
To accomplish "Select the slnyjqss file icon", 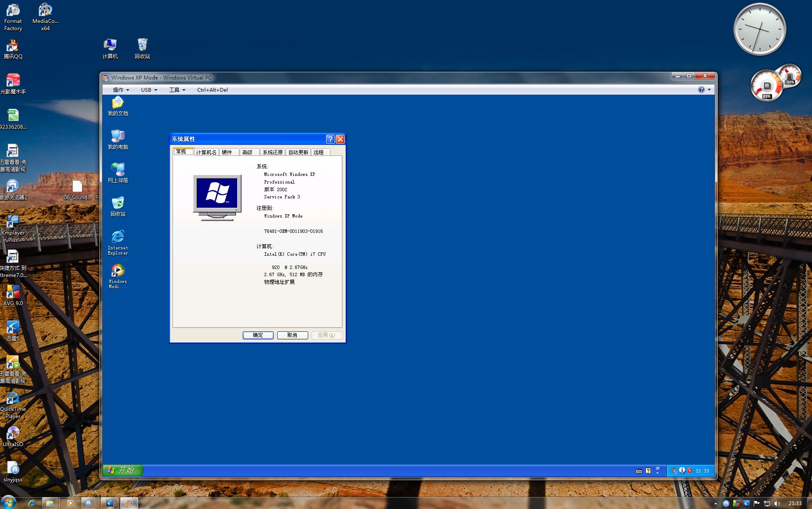I will coord(13,472).
